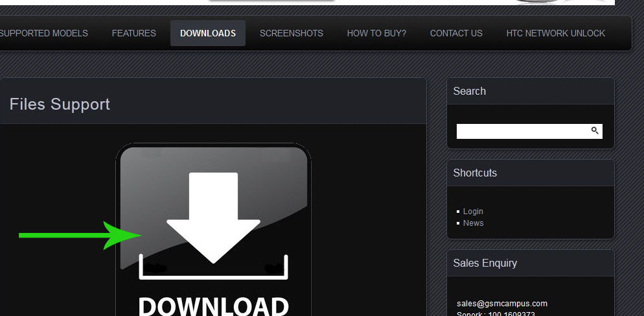The height and width of the screenshot is (316, 644).
Task: Open HTC Network Unlock page
Action: point(555,33)
